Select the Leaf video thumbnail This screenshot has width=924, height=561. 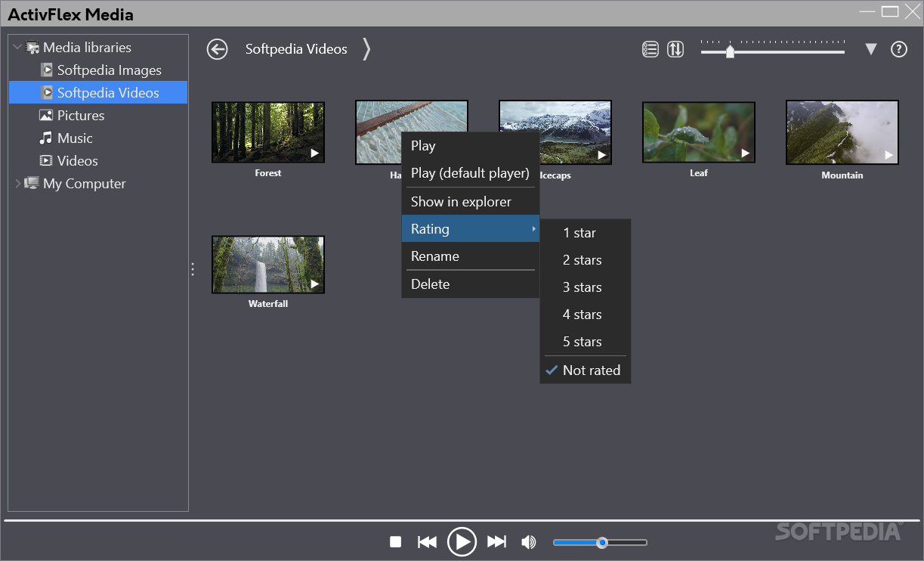(x=699, y=132)
